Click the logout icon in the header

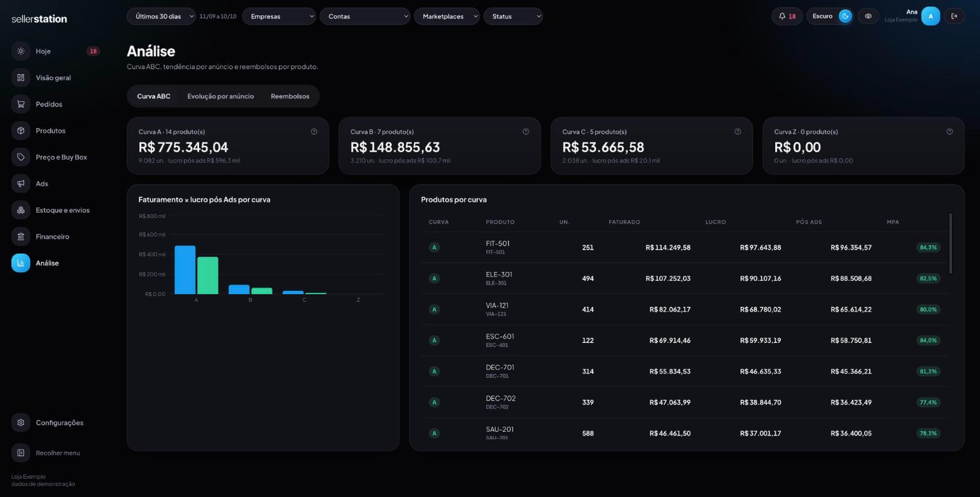point(955,16)
